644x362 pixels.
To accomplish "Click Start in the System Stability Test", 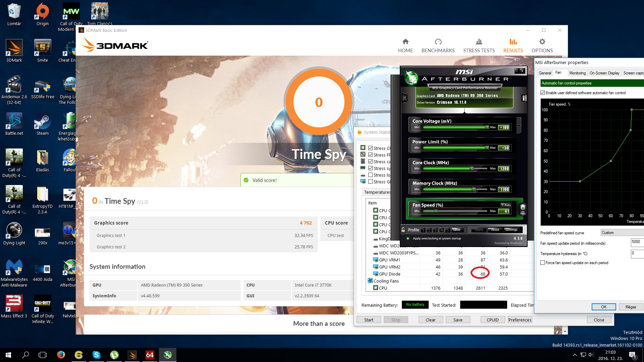I will (369, 320).
